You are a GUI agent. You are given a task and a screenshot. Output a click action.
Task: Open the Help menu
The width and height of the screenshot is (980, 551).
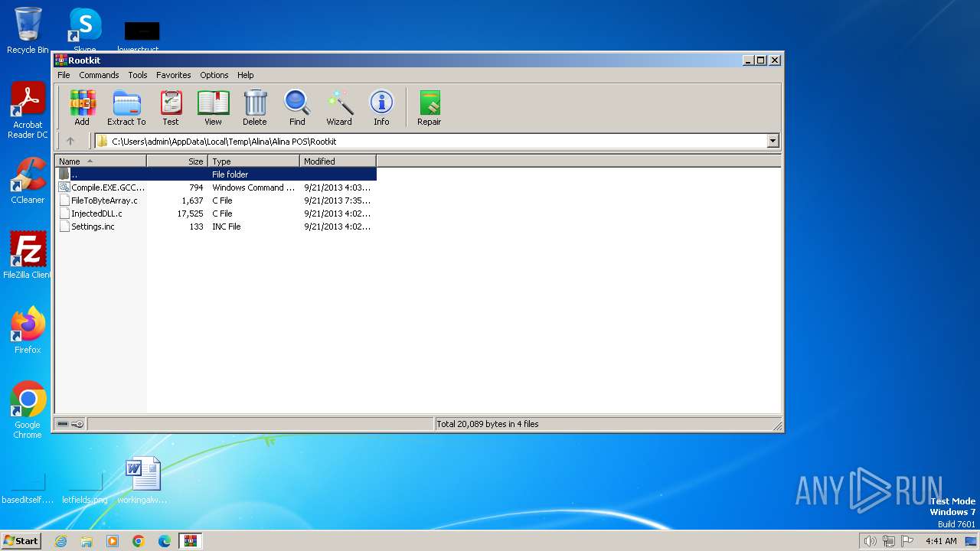pyautogui.click(x=245, y=75)
